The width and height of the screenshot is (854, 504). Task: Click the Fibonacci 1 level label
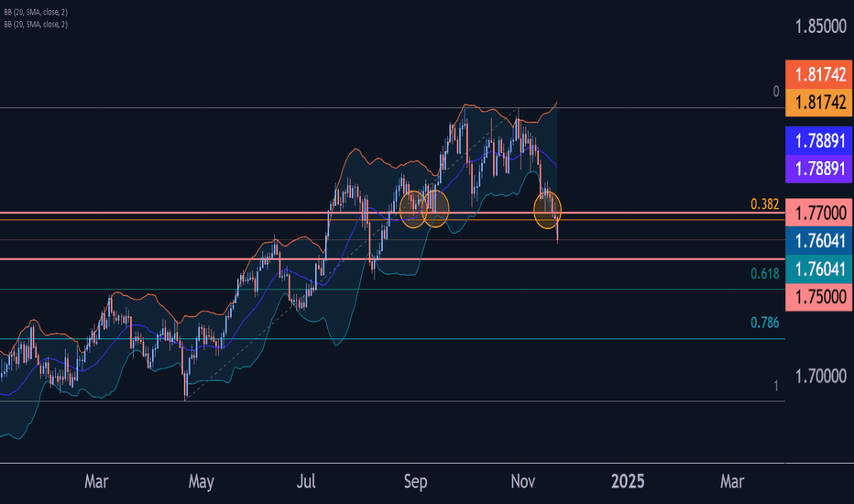pyautogui.click(x=776, y=386)
